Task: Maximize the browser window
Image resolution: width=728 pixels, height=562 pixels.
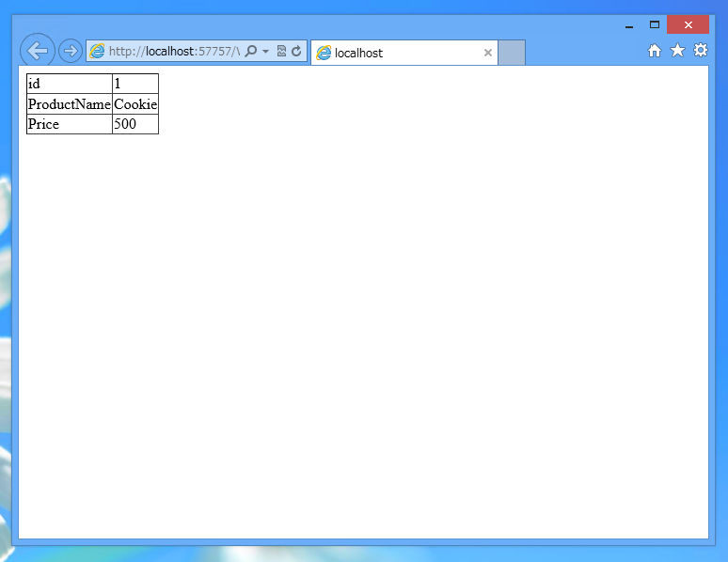Action: click(x=655, y=25)
